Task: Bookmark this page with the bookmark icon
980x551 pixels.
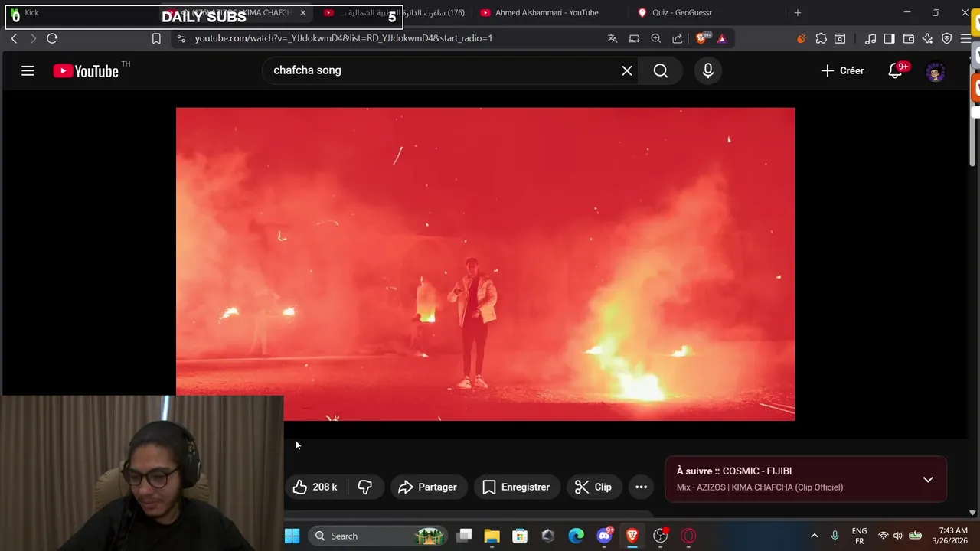Action: [x=156, y=38]
